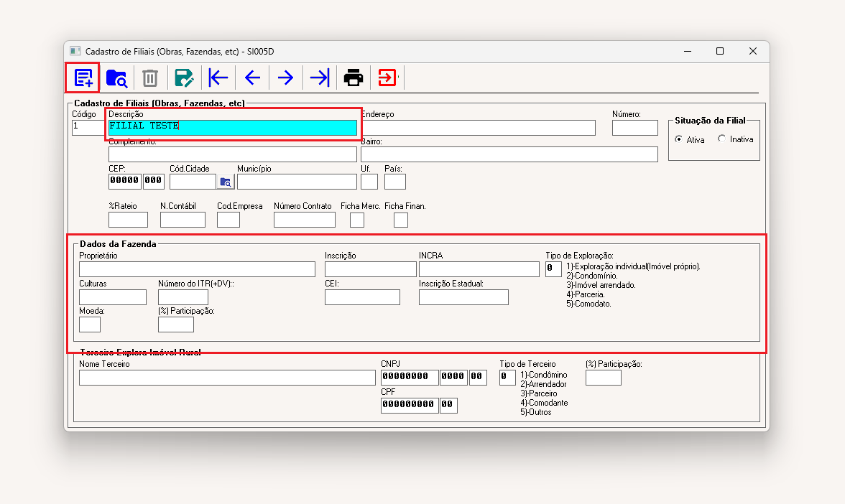The width and height of the screenshot is (845, 504).
Task: Select the Inativa radio button
Action: coord(721,139)
